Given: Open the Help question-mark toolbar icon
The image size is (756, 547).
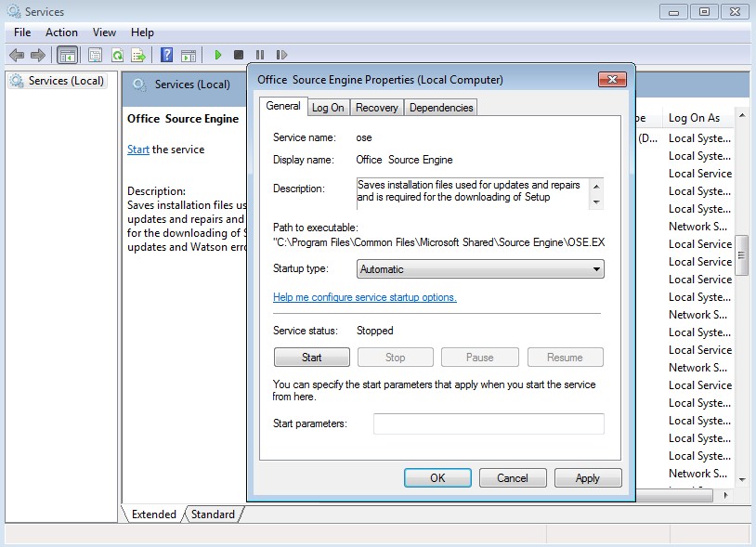Looking at the screenshot, I should point(166,55).
